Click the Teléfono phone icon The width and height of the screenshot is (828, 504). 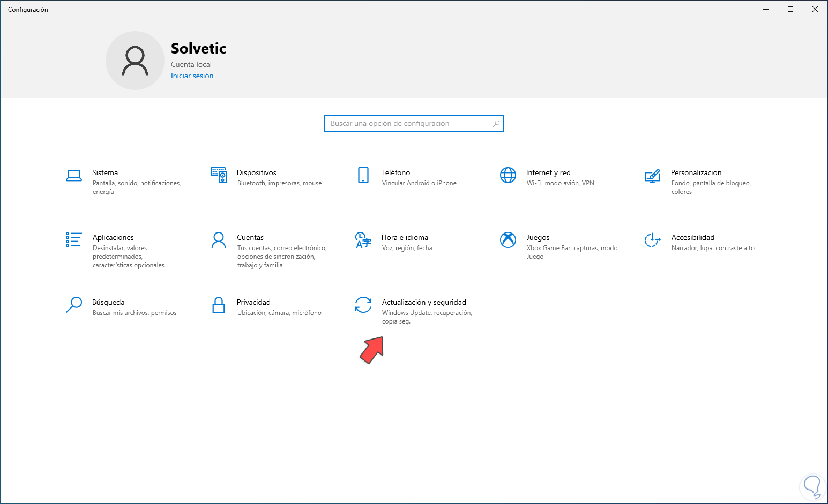click(x=363, y=175)
